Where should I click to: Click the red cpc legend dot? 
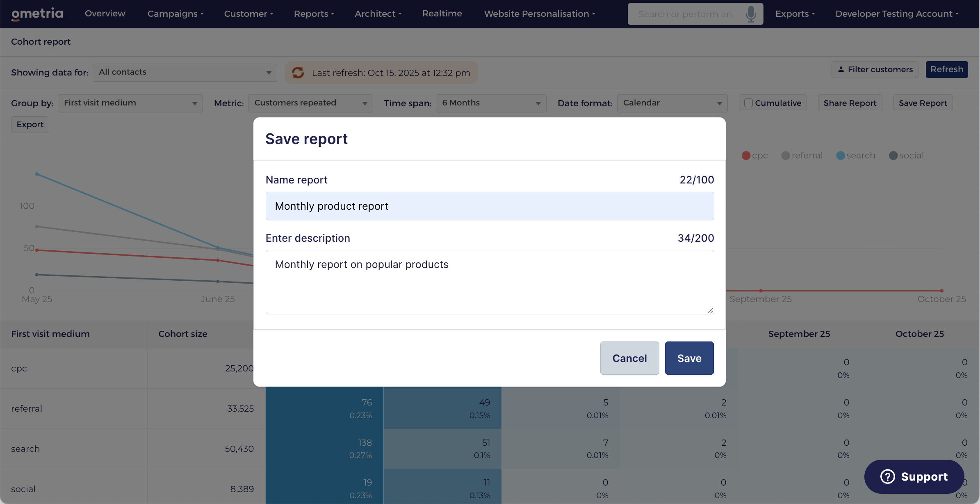[746, 156]
